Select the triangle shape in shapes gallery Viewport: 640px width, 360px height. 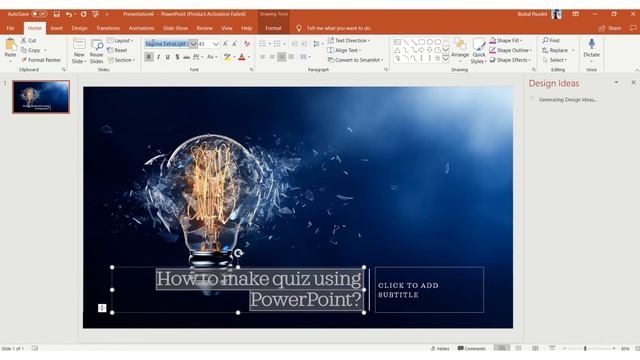click(397, 50)
